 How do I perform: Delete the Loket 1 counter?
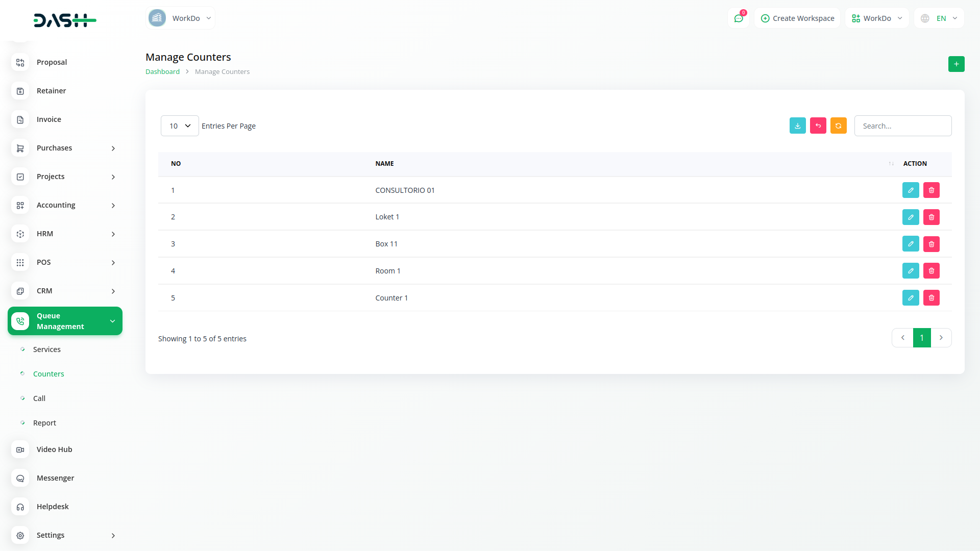931,217
